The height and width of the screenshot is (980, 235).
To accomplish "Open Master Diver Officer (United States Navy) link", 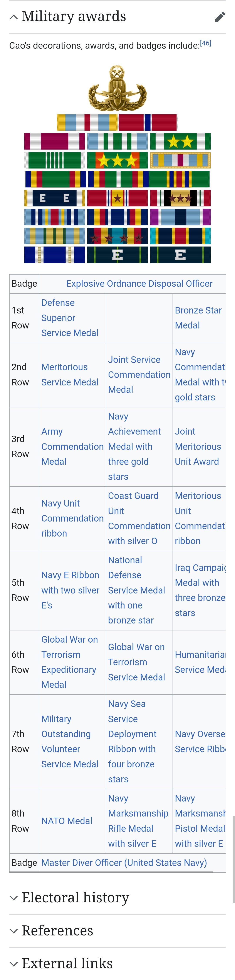I will coord(124,863).
